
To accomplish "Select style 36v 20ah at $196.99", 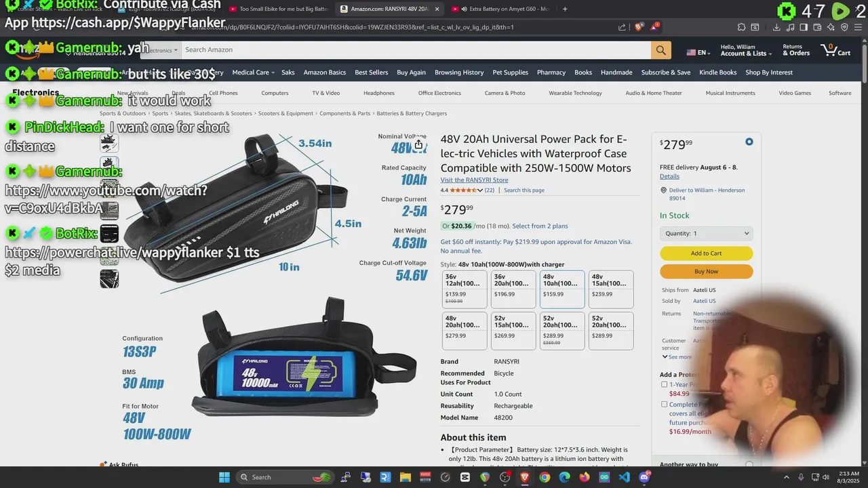I will 513,289.
